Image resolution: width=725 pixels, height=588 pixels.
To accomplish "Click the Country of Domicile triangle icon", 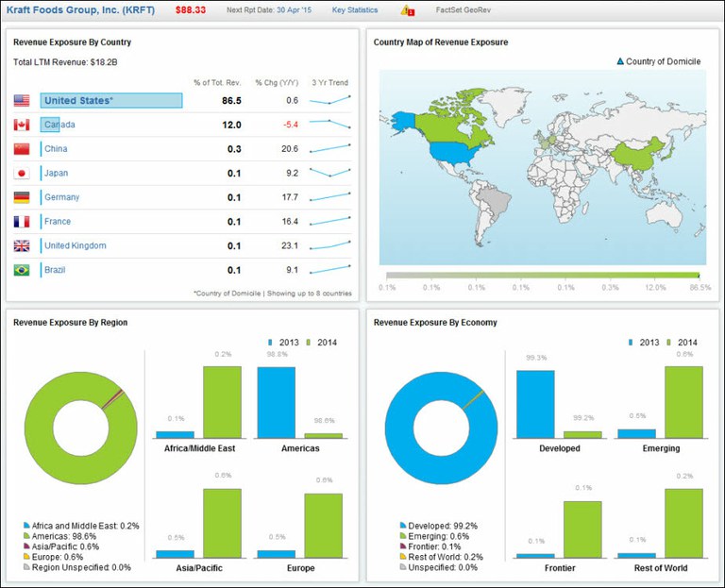I will coord(620,61).
